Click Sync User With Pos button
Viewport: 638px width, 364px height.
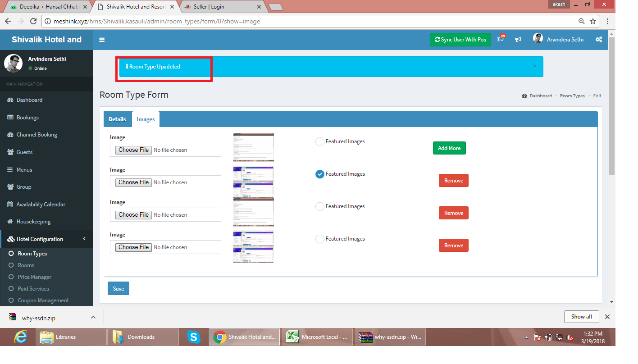point(460,40)
